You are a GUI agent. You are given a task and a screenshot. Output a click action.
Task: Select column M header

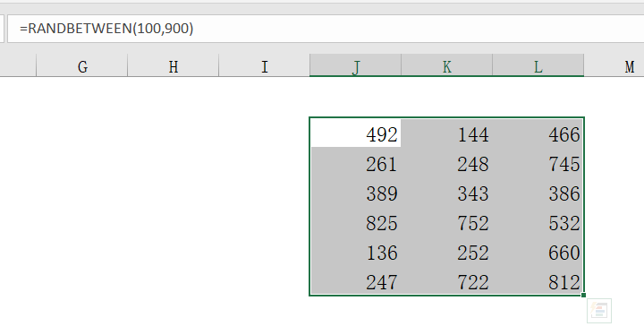[614, 66]
